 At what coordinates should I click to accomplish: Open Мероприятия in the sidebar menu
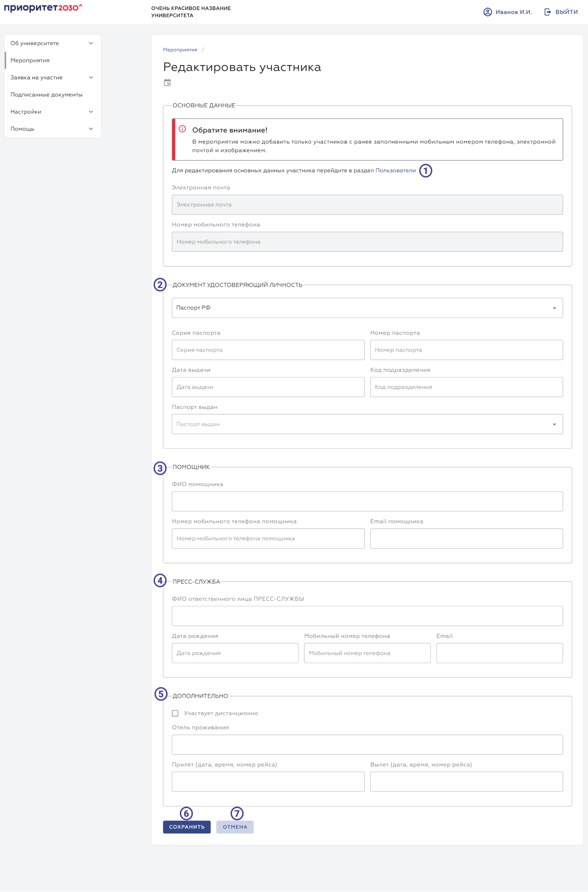(x=30, y=60)
